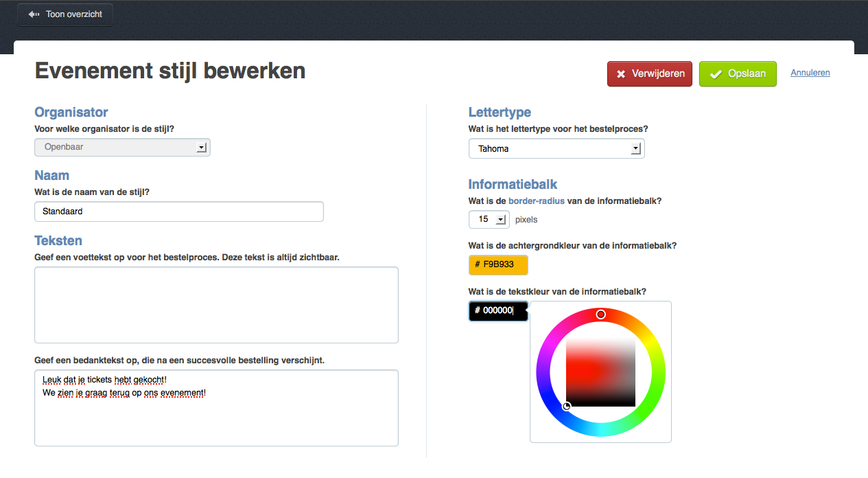Viewport: 868px width, 478px height.
Task: Click the X icon on Verwijderen
Action: [x=621, y=74]
